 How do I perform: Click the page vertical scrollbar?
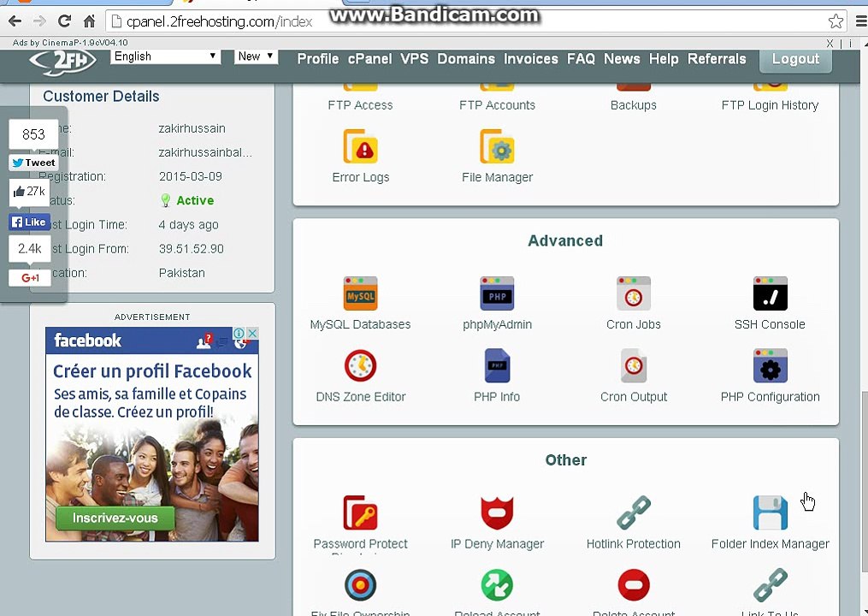coord(864,481)
